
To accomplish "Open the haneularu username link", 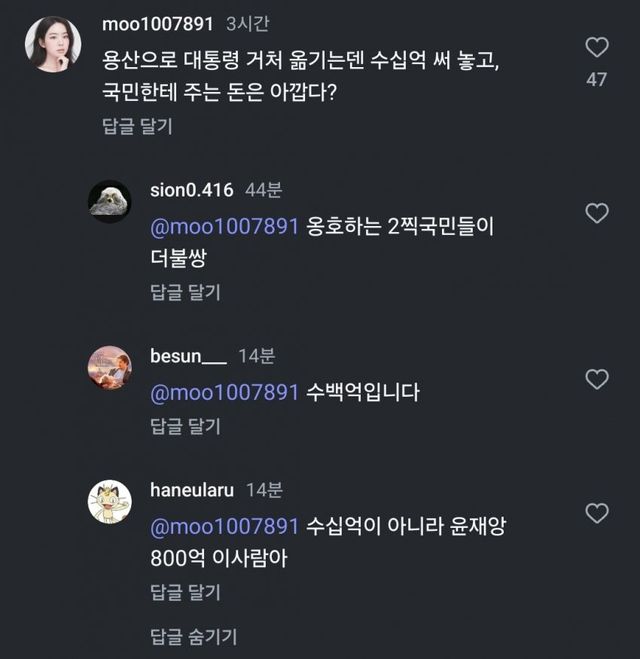I will pos(191,489).
